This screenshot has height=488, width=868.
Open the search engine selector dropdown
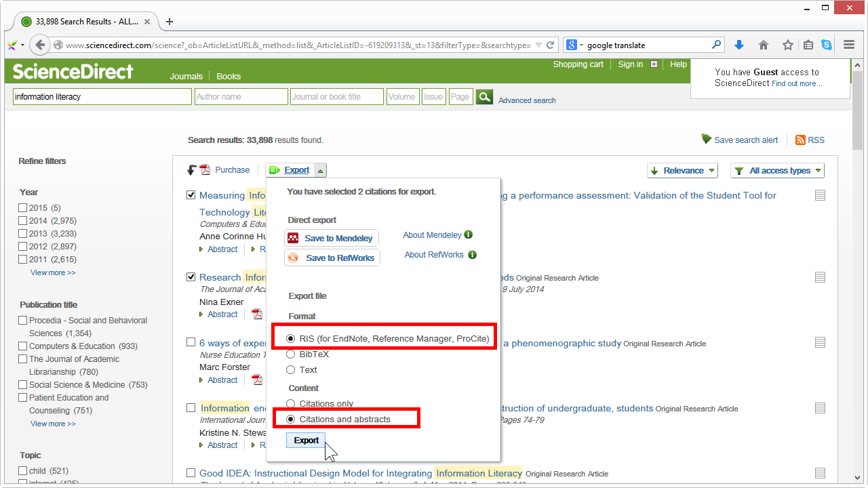coord(574,45)
